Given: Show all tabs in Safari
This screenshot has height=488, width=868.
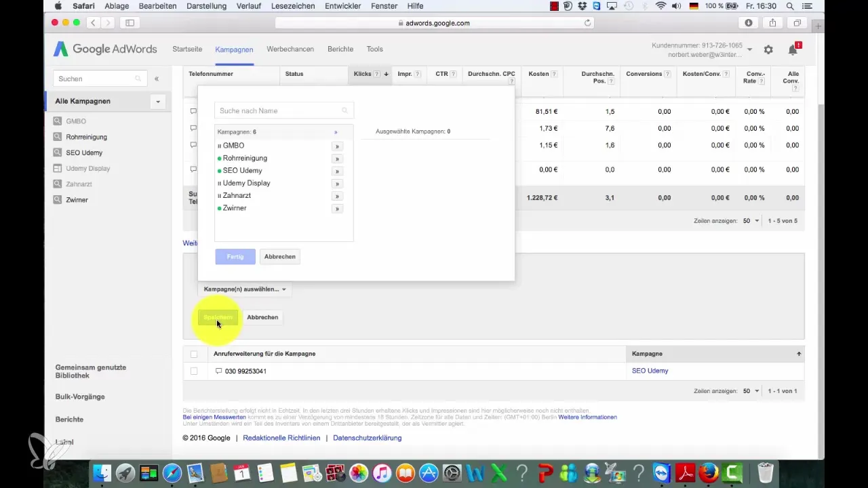Looking at the screenshot, I should tap(797, 22).
